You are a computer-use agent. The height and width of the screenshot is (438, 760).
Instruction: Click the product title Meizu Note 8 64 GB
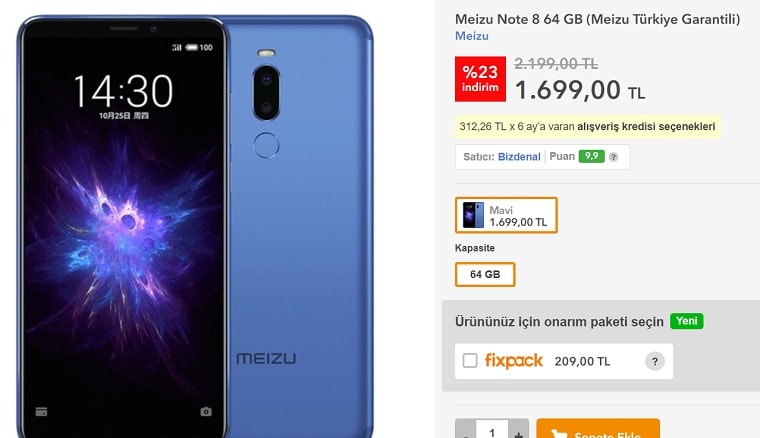point(597,19)
